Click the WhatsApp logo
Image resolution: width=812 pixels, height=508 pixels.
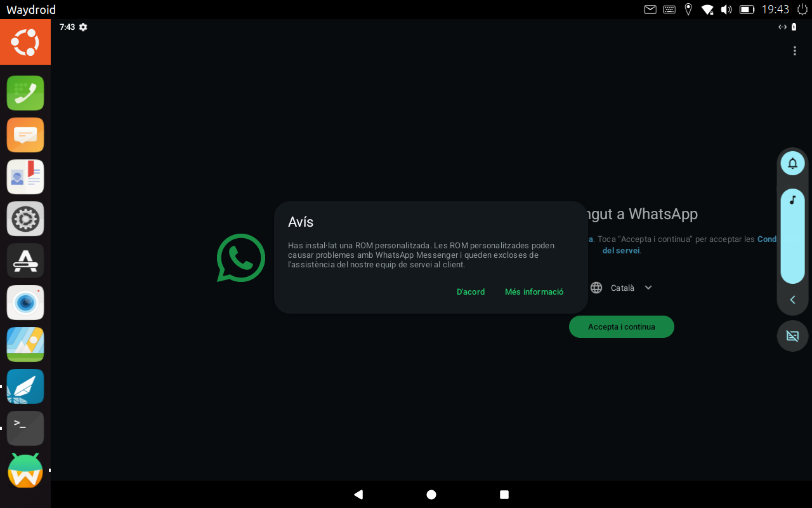click(240, 258)
